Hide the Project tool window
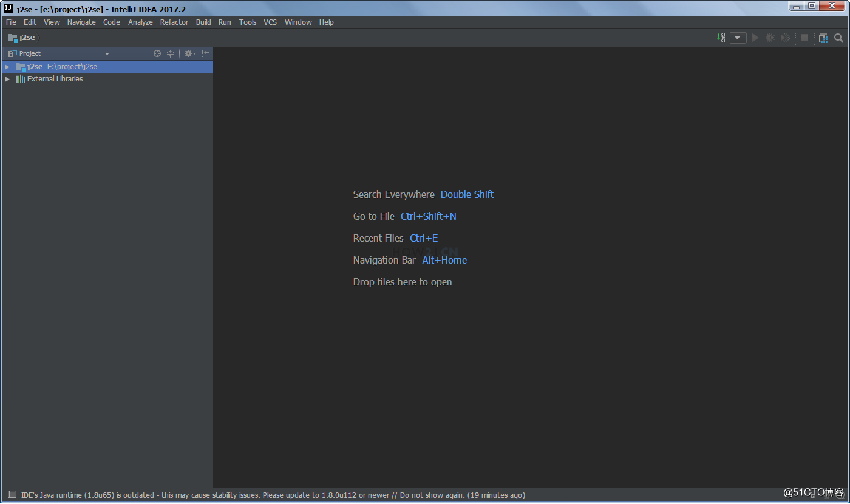The image size is (850, 504). click(205, 53)
